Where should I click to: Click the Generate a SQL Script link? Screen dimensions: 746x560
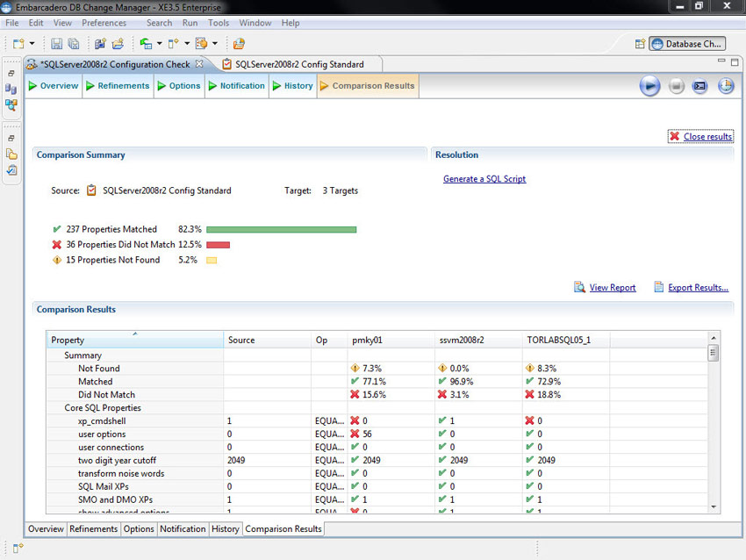(484, 179)
